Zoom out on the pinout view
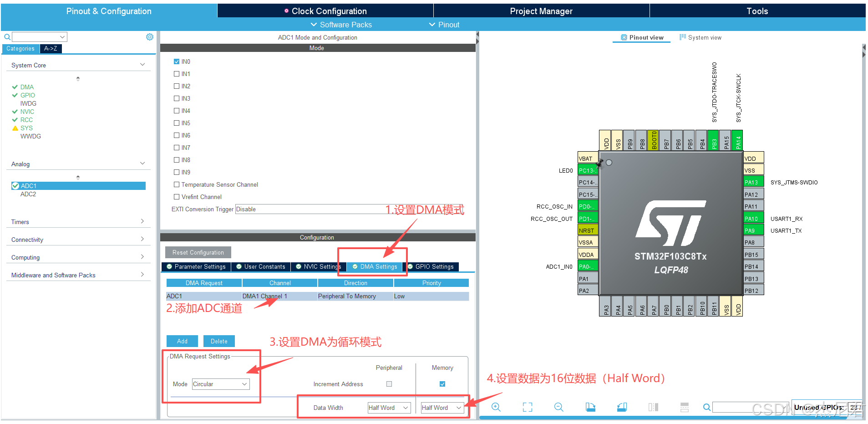The image size is (868, 424). click(x=559, y=407)
